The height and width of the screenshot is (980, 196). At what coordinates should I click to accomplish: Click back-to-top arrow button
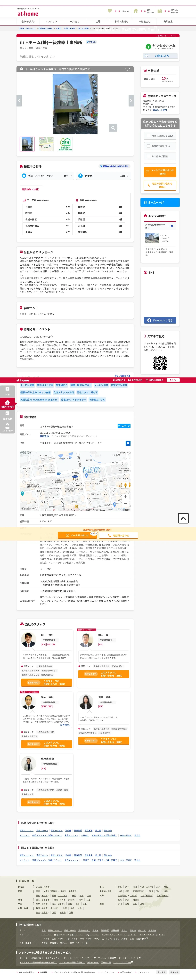(x=183, y=518)
